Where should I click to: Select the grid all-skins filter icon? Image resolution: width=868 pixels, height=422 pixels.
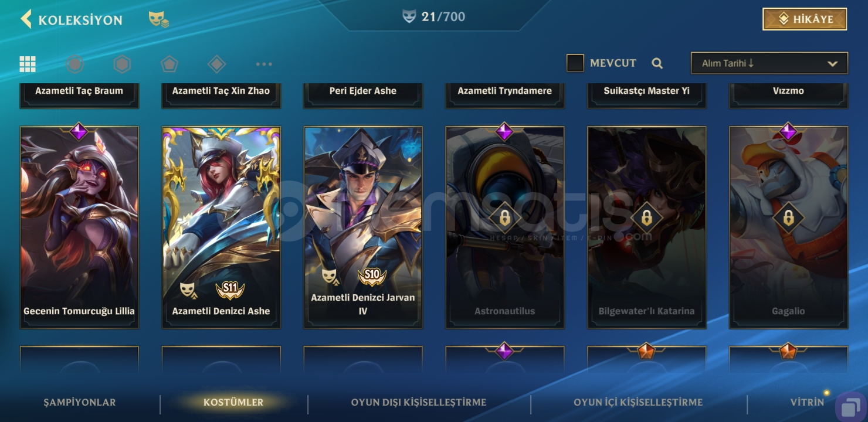28,64
